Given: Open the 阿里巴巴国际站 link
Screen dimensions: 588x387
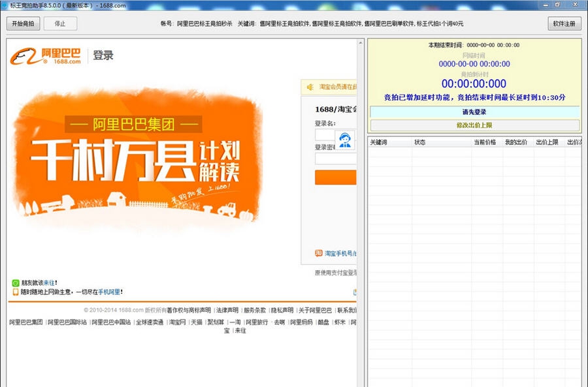Looking at the screenshot, I should 67,322.
